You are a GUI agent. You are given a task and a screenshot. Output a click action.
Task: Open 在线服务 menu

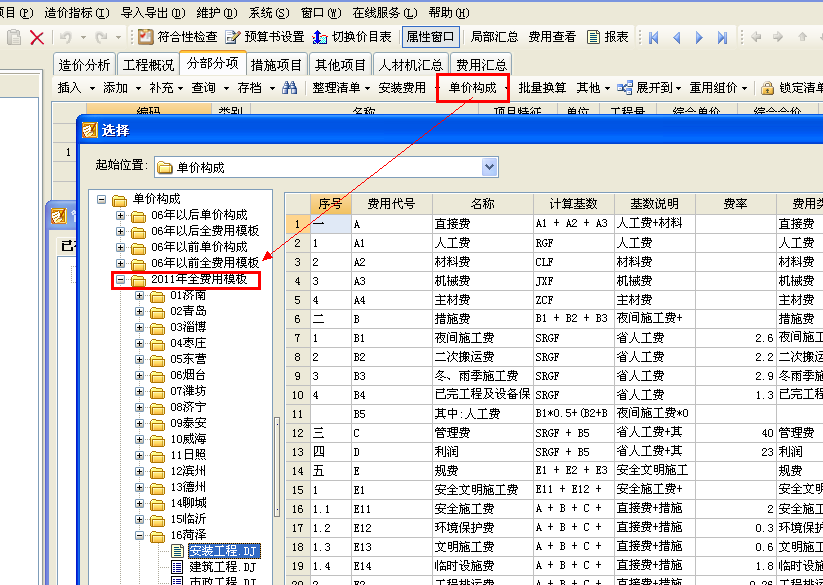[x=385, y=12]
